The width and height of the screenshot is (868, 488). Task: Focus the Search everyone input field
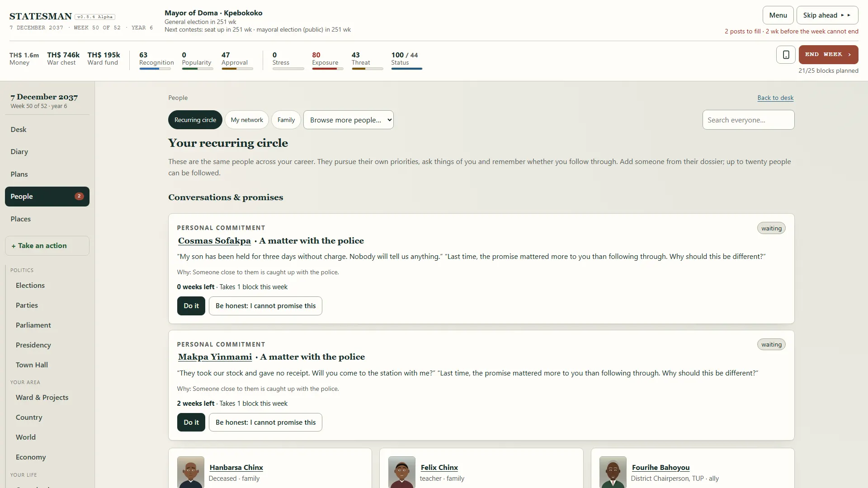coord(748,120)
